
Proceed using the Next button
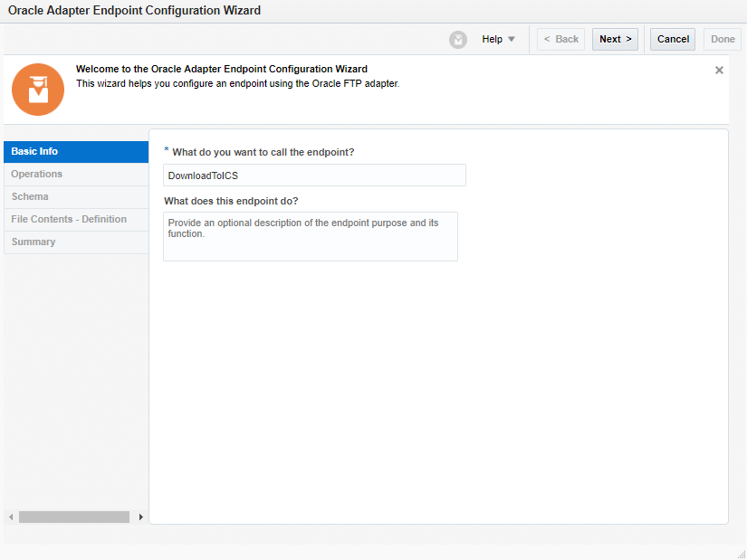point(615,40)
